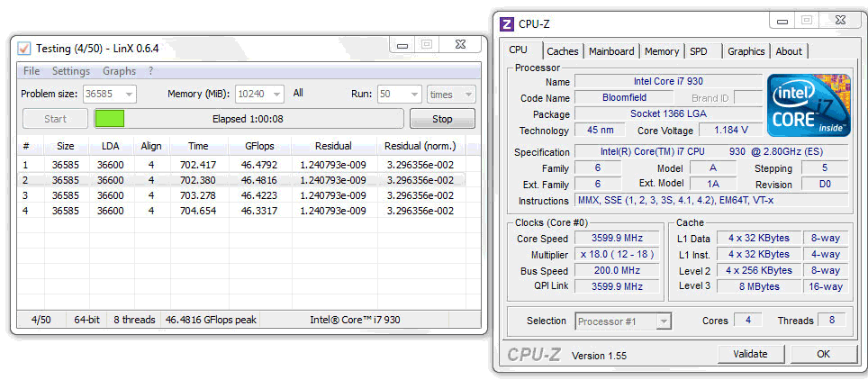Click the Code Name Bloomfield field
This screenshot has height=380, width=868.
tap(624, 97)
